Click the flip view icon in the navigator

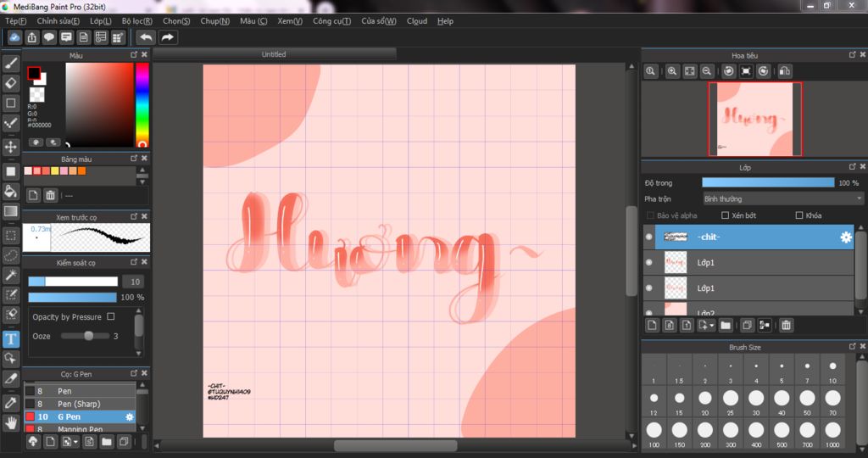click(784, 71)
